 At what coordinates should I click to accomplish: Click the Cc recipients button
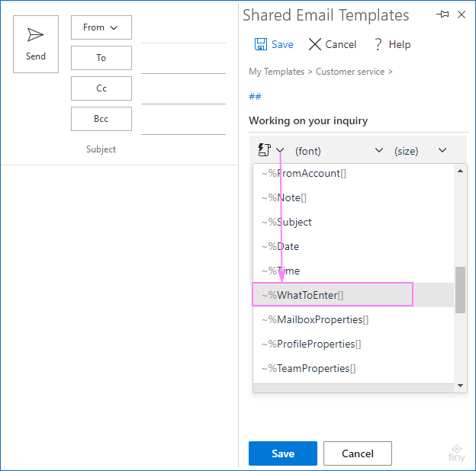pos(101,88)
